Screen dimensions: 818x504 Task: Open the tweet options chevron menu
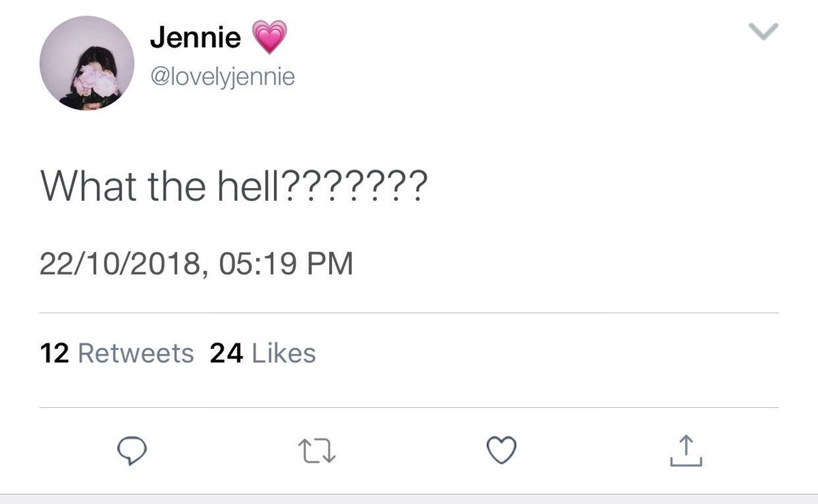[x=763, y=31]
